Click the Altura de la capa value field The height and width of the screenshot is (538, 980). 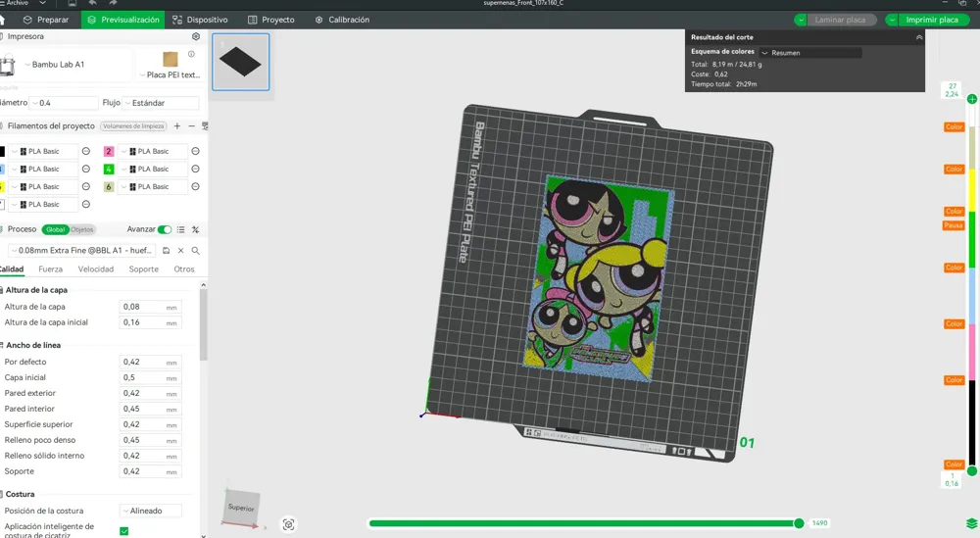(151, 307)
